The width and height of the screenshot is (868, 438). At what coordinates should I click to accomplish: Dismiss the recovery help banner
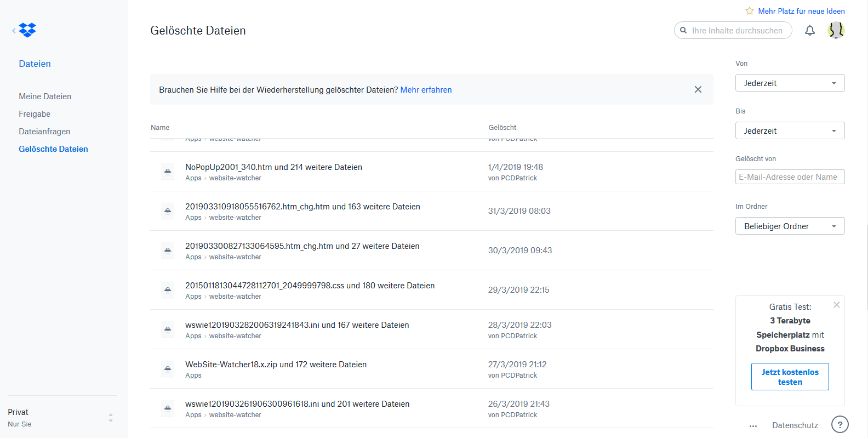point(698,89)
